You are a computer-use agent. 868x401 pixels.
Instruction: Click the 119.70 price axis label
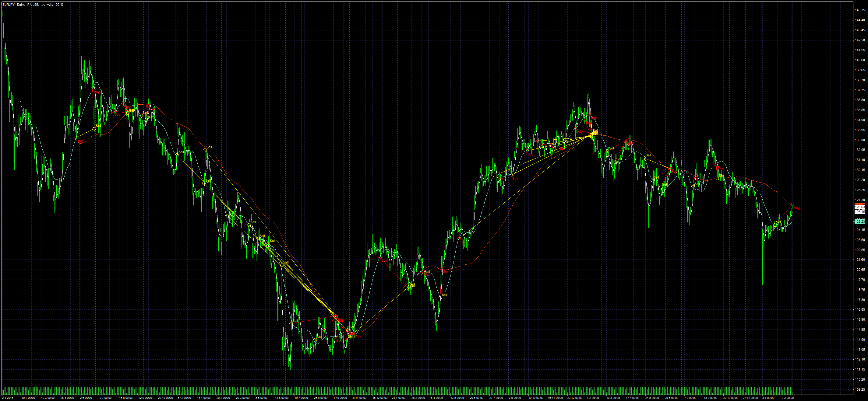(x=859, y=280)
